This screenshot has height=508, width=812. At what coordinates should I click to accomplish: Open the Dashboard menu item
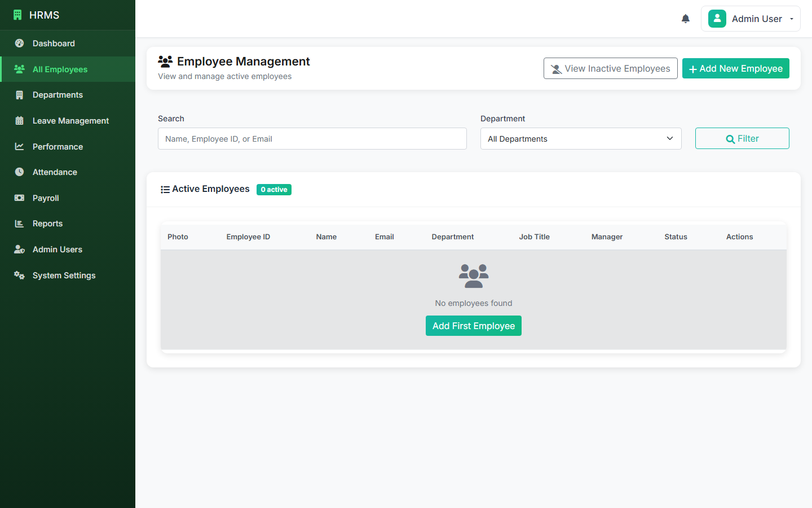[68, 43]
